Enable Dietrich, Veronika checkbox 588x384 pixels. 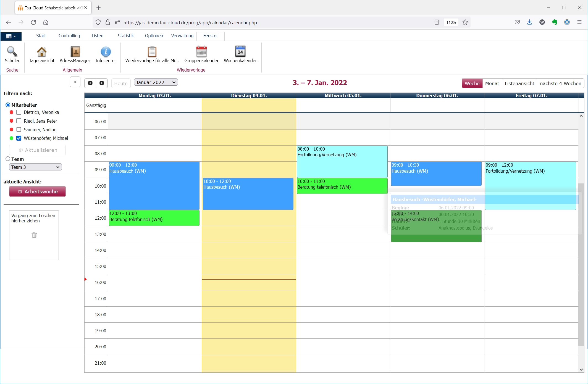(x=19, y=112)
